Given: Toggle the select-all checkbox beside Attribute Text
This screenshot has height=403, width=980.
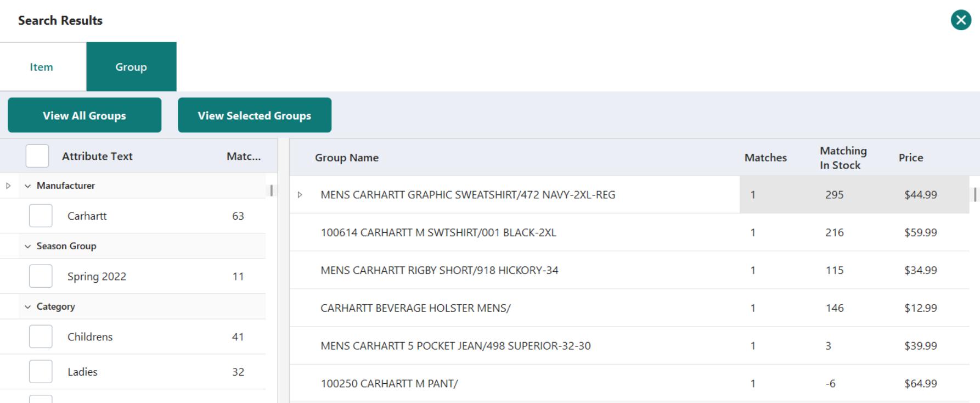Looking at the screenshot, I should pos(37,156).
